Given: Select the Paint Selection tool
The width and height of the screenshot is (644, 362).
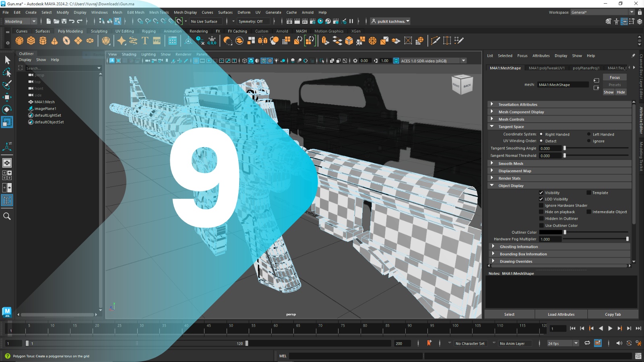Looking at the screenshot, I should click(7, 85).
